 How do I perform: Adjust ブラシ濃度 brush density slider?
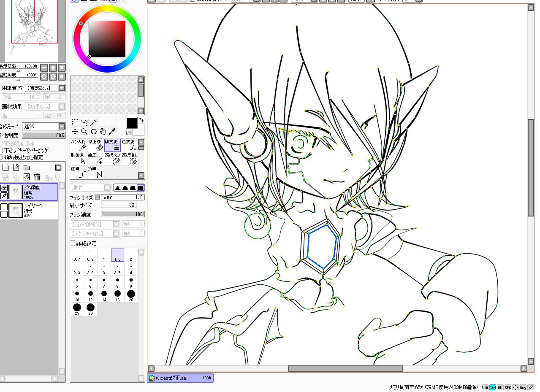click(x=122, y=214)
